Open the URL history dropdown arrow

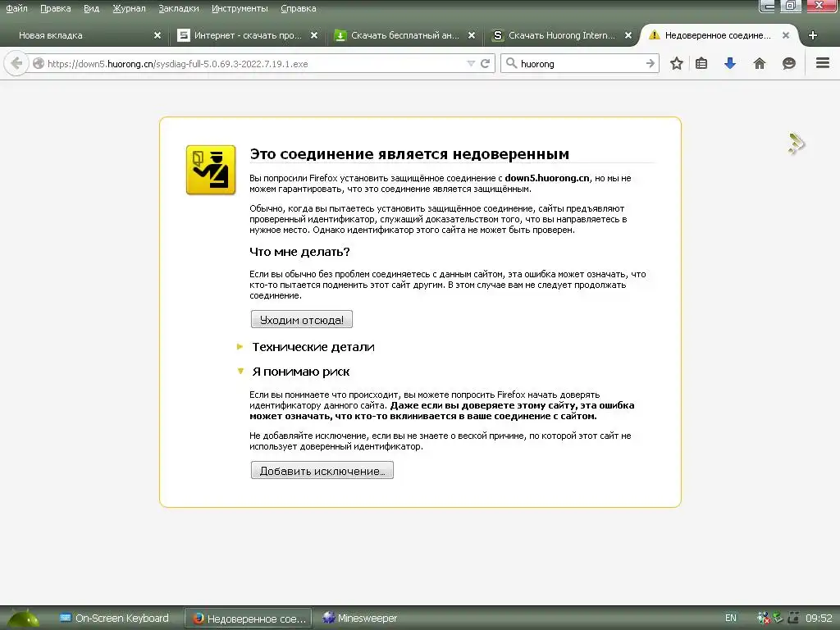[471, 64]
